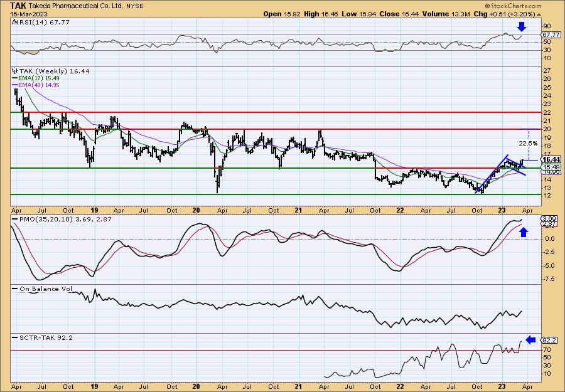Click the RSI indicator line icon
This screenshot has height=392, width=565.
(14, 23)
